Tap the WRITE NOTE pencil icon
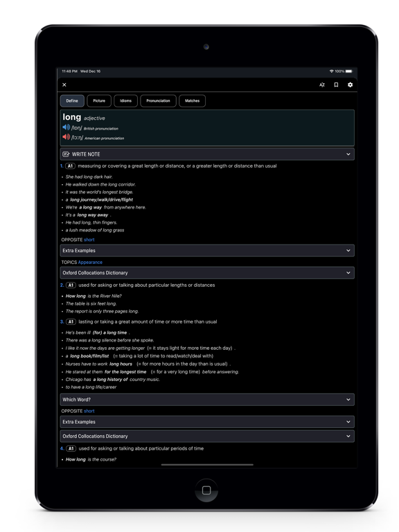 click(66, 154)
